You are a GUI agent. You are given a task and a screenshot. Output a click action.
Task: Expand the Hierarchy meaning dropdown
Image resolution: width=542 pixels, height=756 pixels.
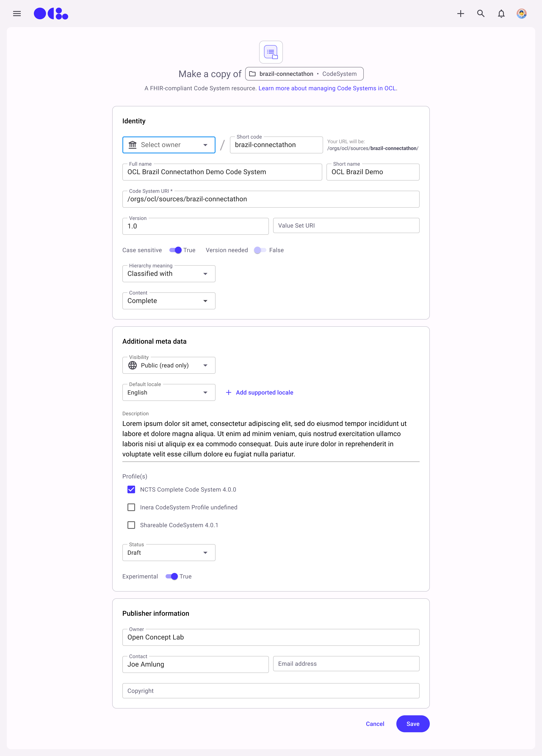tap(169, 274)
